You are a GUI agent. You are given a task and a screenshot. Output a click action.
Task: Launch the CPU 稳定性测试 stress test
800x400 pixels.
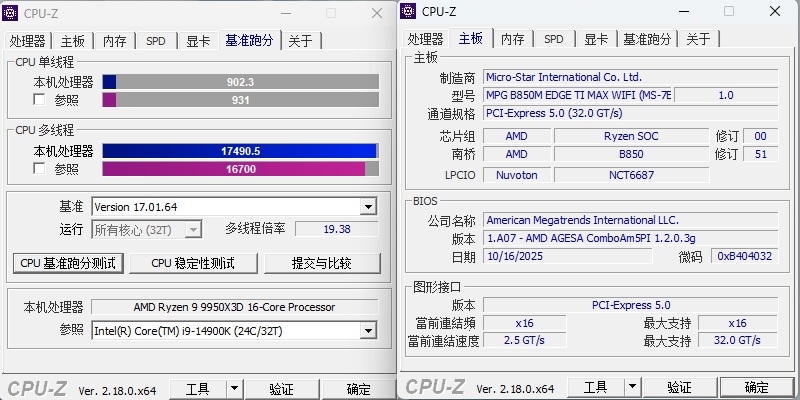point(192,263)
